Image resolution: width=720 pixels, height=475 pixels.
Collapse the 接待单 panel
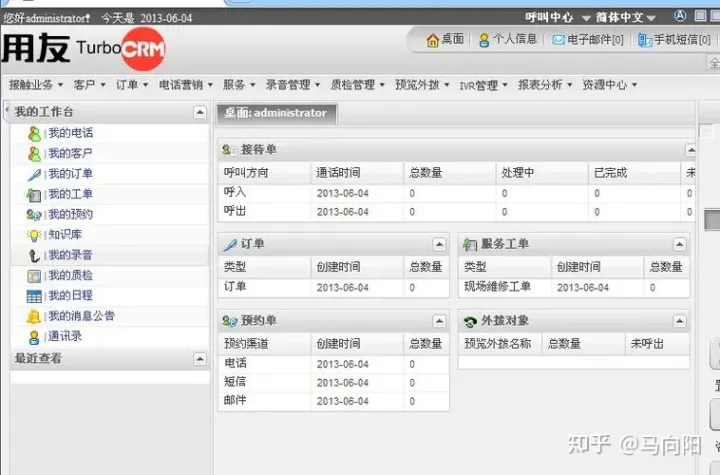[x=691, y=150]
